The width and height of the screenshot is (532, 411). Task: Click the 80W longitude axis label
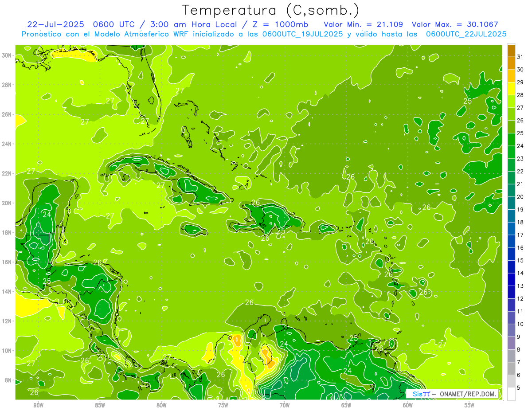[x=161, y=405]
